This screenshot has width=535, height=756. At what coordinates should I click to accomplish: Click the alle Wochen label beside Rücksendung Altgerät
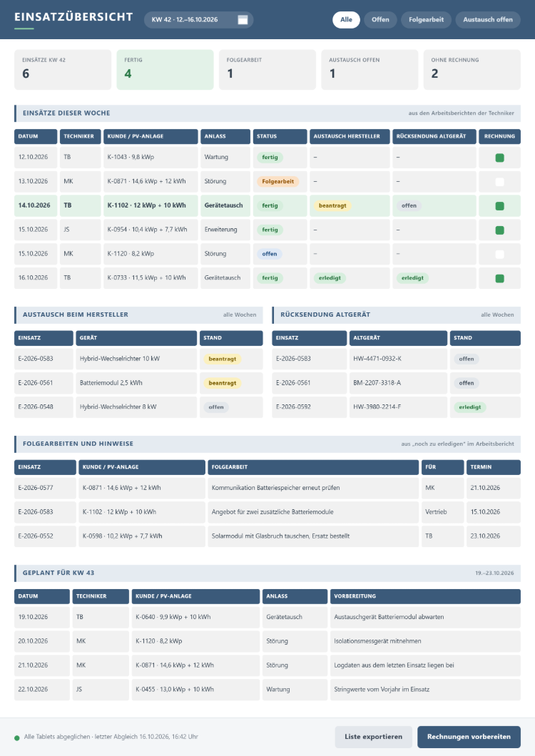497,315
